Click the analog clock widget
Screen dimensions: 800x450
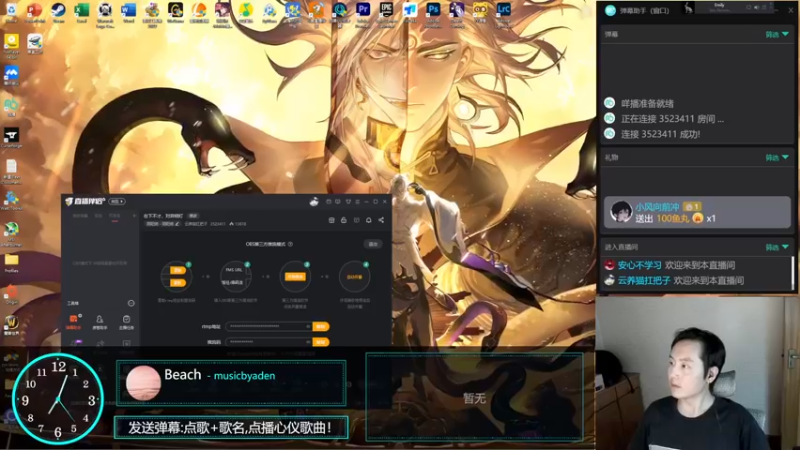click(x=58, y=398)
